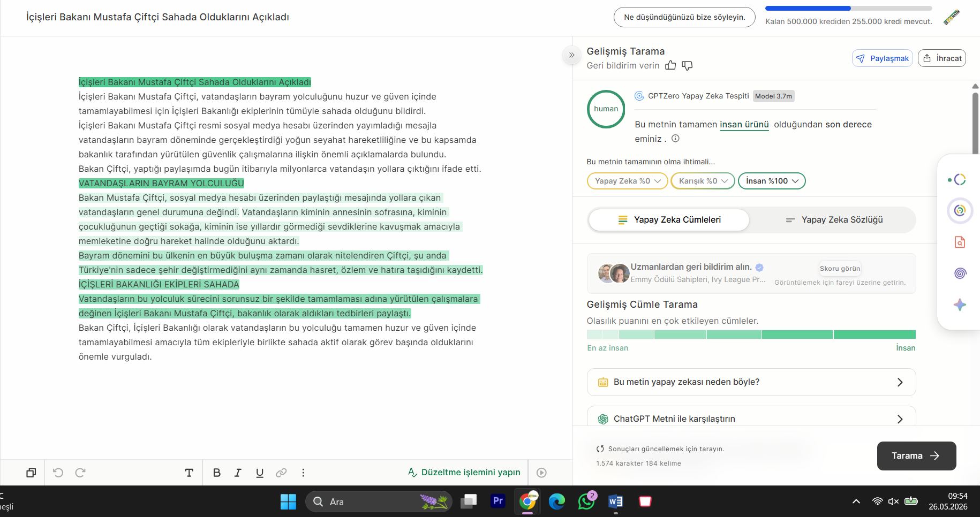
Task: Switch to Yapay Zeka Sözlüğü tab
Action: [x=834, y=220]
